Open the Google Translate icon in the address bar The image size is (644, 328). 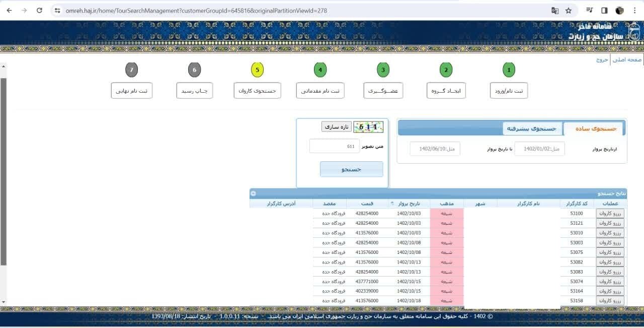point(555,10)
